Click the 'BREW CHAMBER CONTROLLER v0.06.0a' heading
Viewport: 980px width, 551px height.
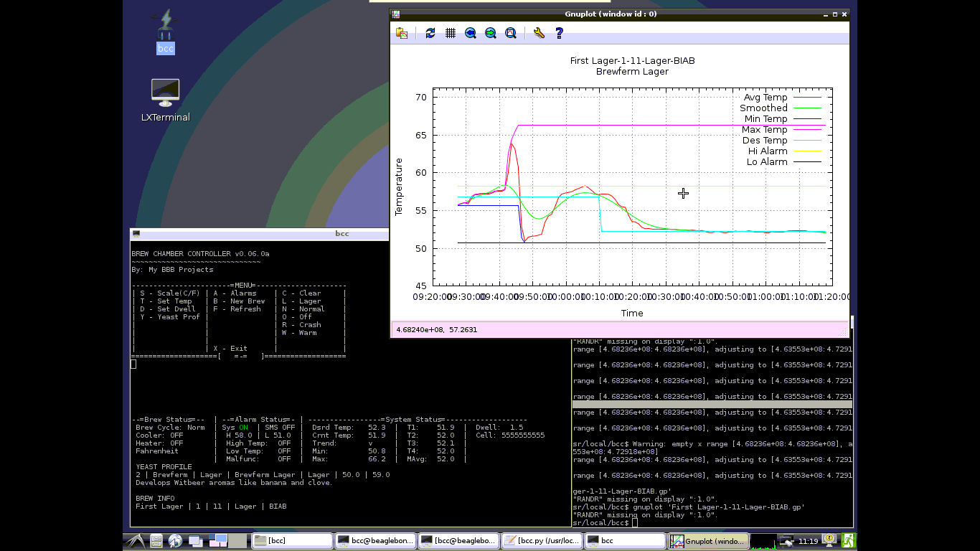click(201, 254)
